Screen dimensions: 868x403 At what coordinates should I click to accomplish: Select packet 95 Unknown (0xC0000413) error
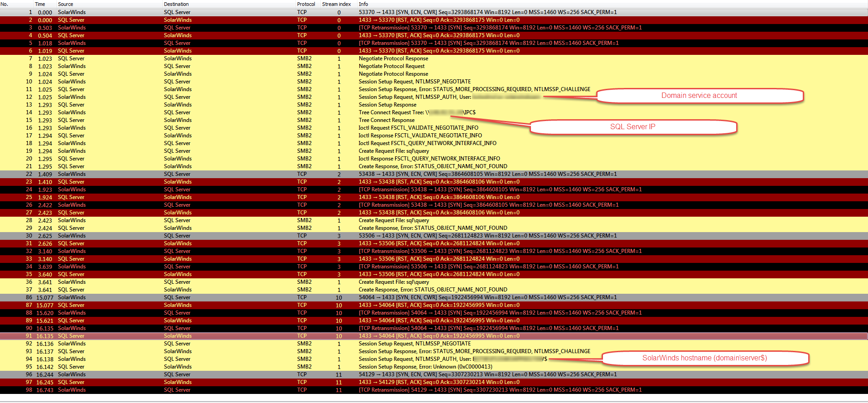pyautogui.click(x=434, y=367)
